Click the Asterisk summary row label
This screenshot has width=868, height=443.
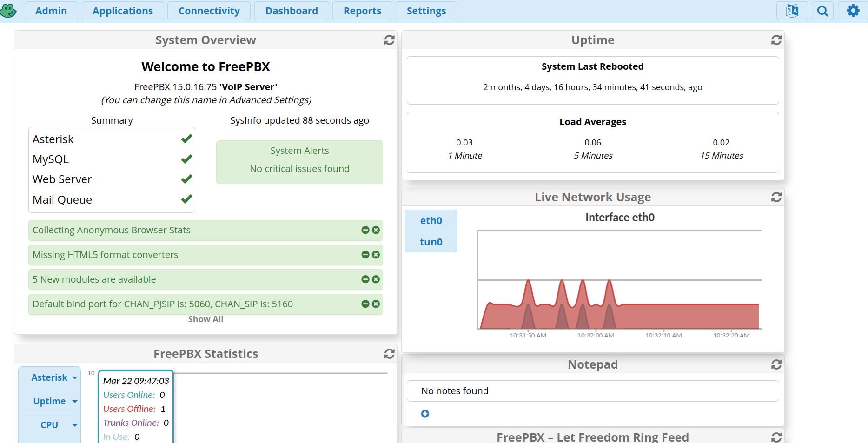(x=53, y=139)
